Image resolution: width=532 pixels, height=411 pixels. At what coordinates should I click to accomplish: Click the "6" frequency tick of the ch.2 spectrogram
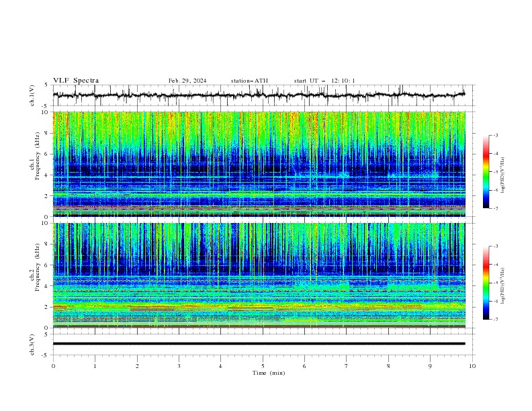(x=47, y=265)
